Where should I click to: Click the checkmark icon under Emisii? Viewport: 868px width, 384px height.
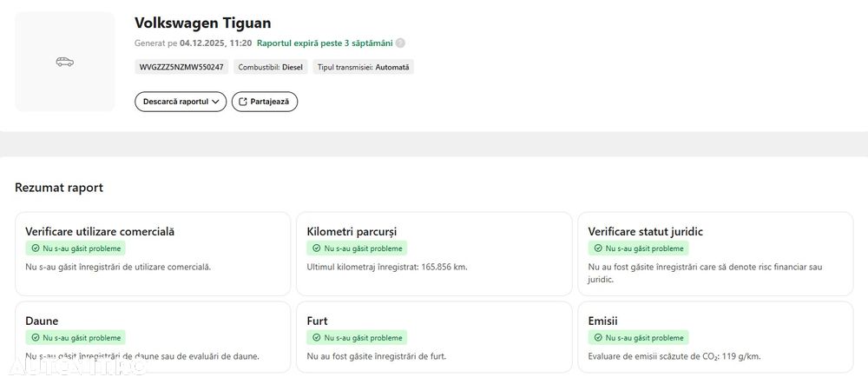coord(598,337)
